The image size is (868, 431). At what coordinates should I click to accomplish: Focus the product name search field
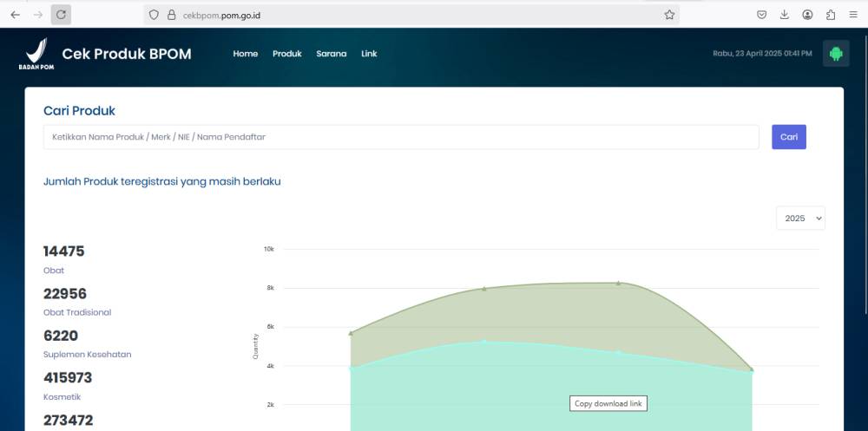pos(401,137)
